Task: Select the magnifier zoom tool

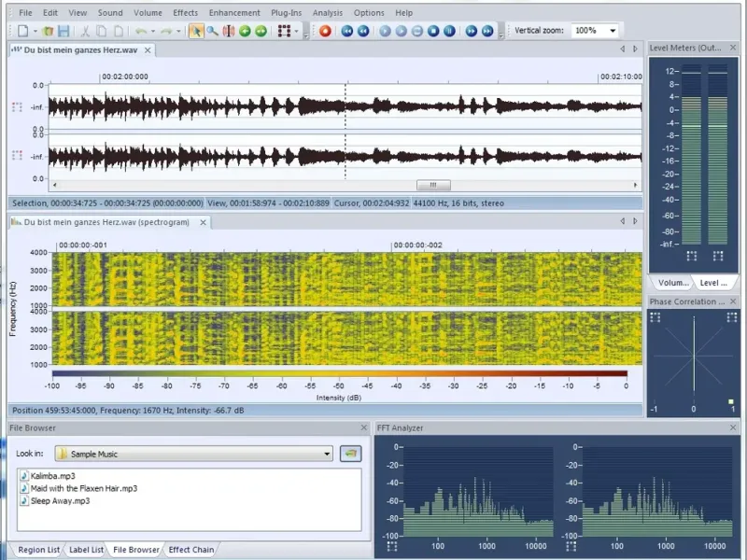Action: pyautogui.click(x=213, y=31)
